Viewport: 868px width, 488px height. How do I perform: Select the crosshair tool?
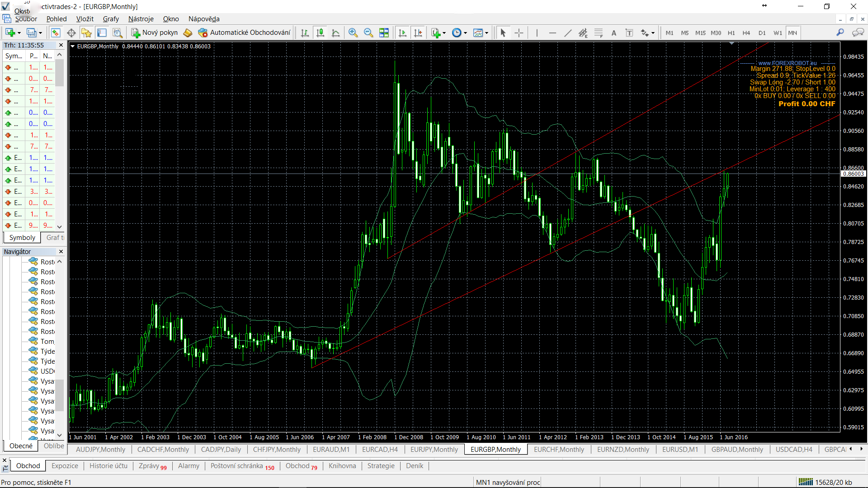click(519, 33)
